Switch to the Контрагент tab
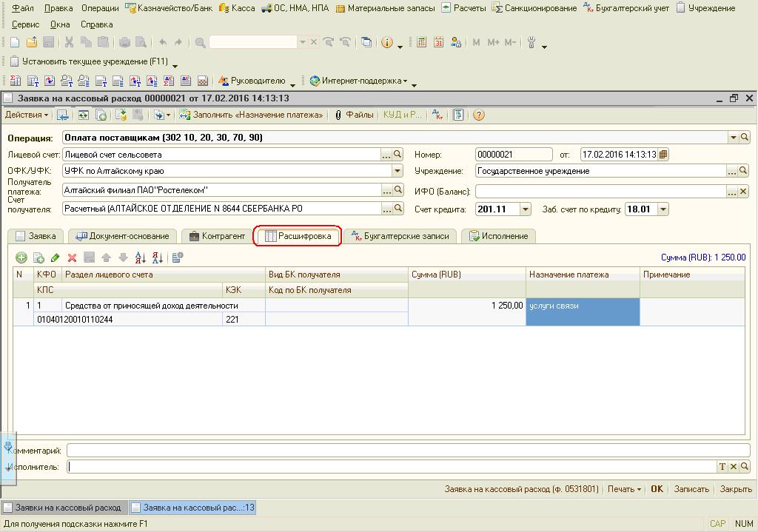 coord(217,236)
